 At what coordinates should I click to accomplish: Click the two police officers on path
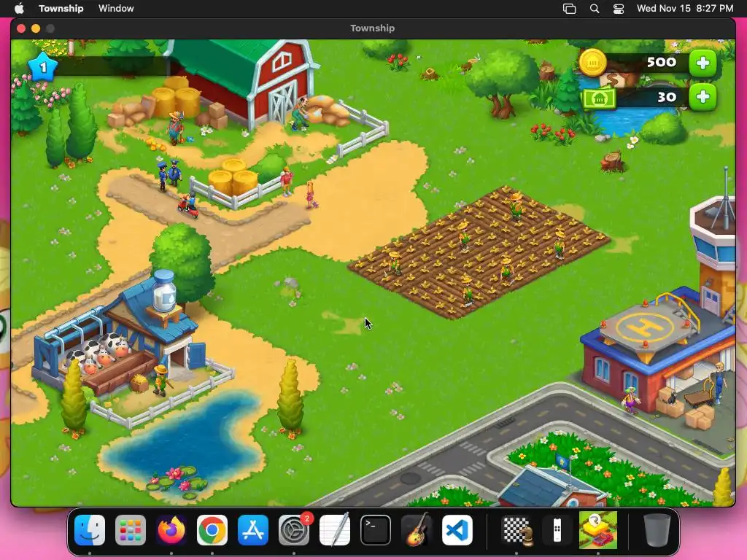click(169, 175)
